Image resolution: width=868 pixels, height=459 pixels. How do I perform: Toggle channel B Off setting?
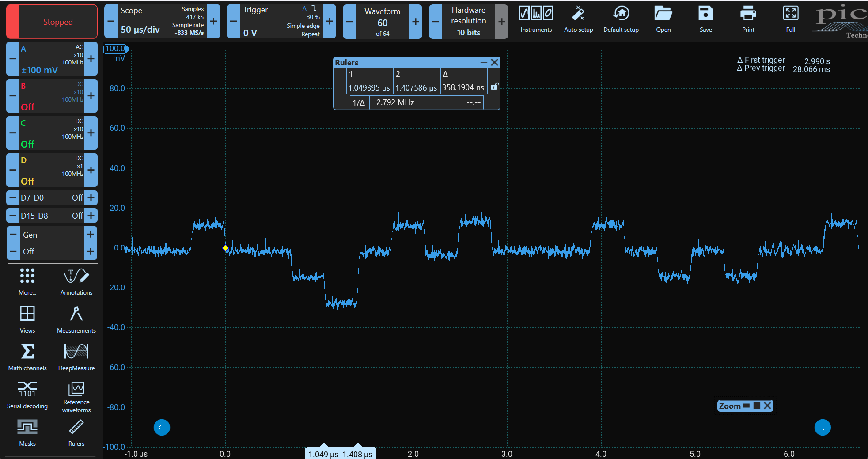point(27,107)
